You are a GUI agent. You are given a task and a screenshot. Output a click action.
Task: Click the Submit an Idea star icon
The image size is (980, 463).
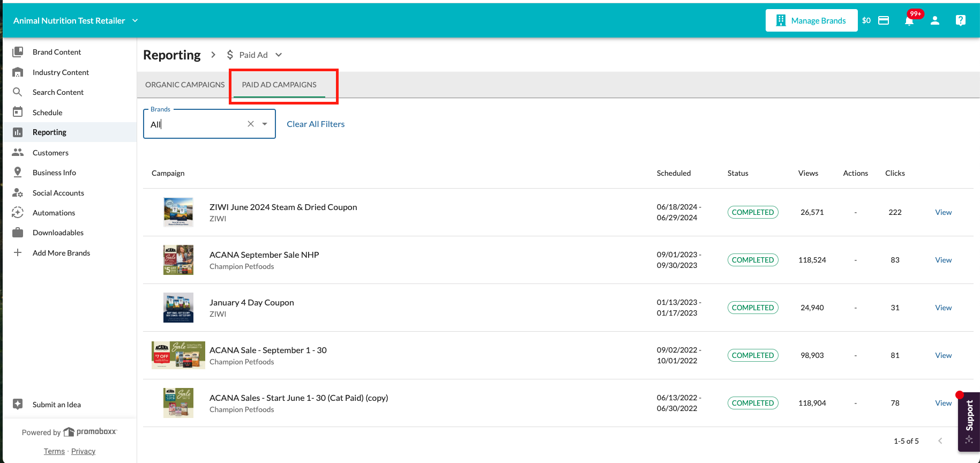(18, 404)
